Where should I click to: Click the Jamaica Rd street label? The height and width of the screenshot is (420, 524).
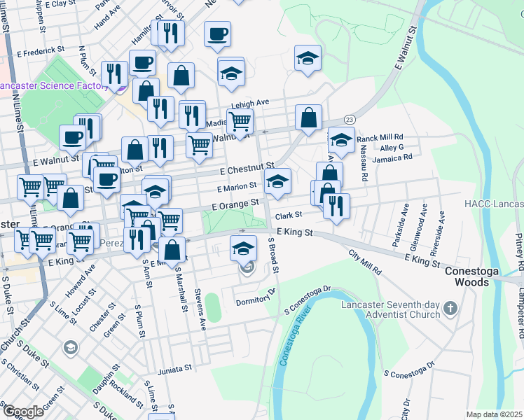(392, 158)
